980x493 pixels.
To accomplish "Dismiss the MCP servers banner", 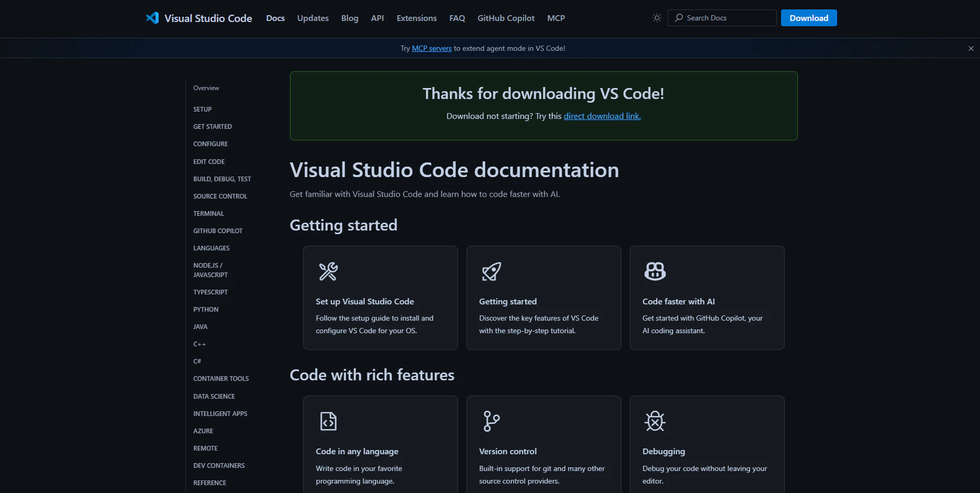I will [x=971, y=48].
